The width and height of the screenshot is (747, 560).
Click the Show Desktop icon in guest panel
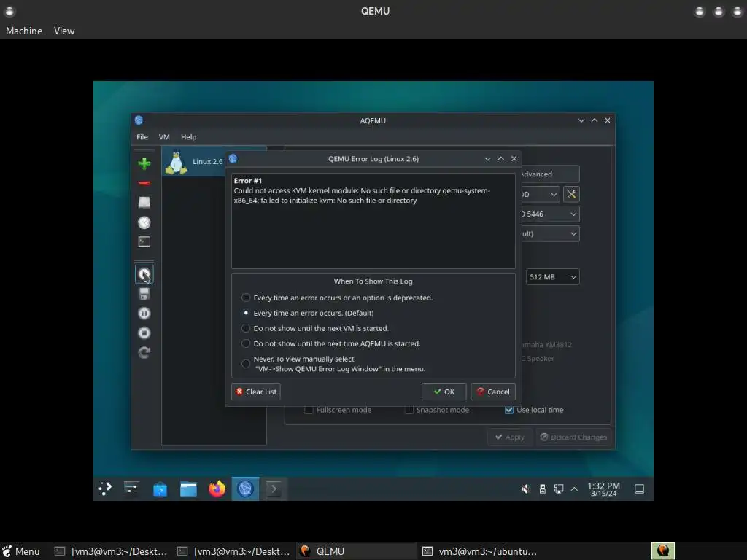639,489
